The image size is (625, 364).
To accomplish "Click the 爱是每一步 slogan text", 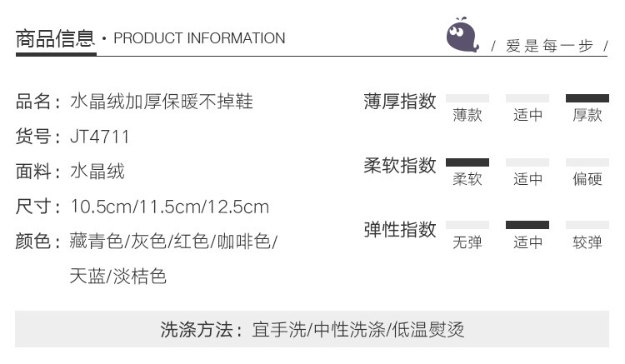I will pyautogui.click(x=549, y=47).
